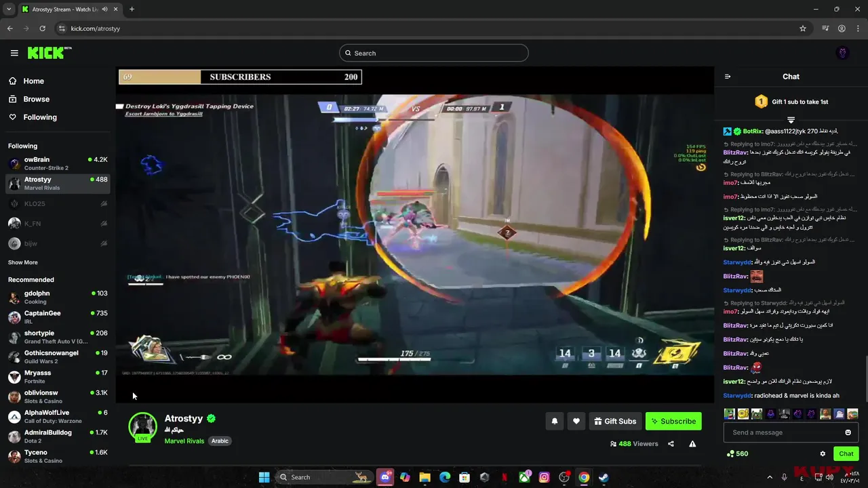Screen dimensions: 868x488
Task: Open Discord from the taskbar
Action: tap(385, 477)
